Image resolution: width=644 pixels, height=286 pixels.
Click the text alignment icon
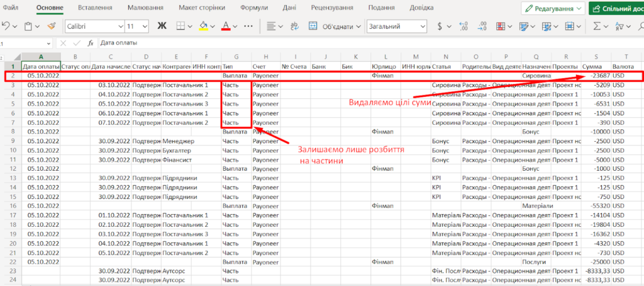pyautogui.click(x=270, y=26)
